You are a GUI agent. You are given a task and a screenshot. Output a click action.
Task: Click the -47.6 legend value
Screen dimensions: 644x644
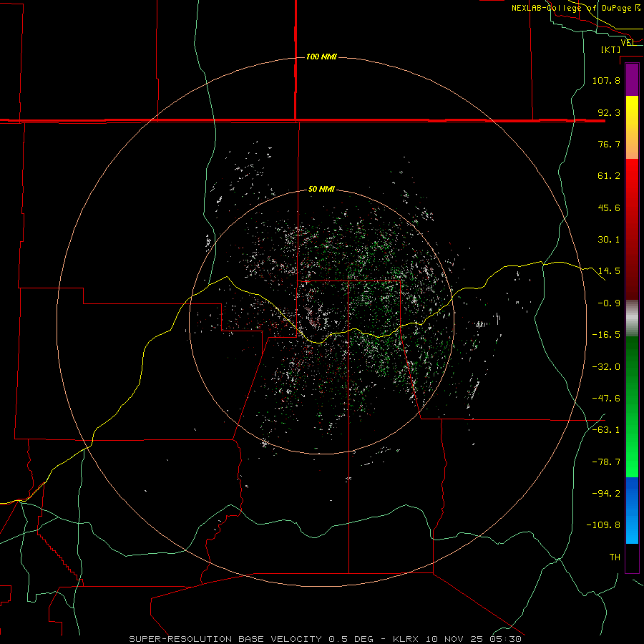[x=606, y=399]
